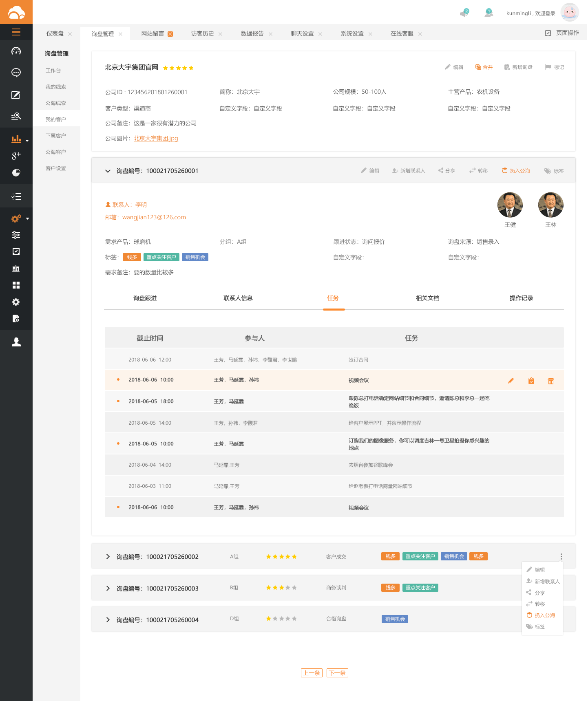This screenshot has height=701, width=588.
Task: Open the 相关文档 sub-tab
Action: click(428, 298)
